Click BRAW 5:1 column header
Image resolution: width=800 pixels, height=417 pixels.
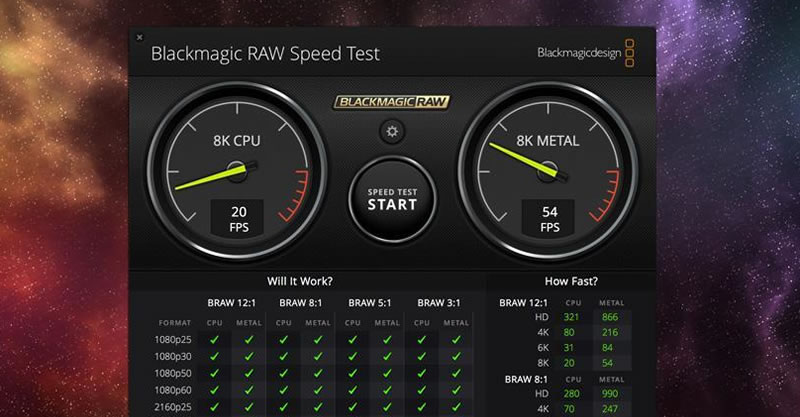pyautogui.click(x=369, y=303)
